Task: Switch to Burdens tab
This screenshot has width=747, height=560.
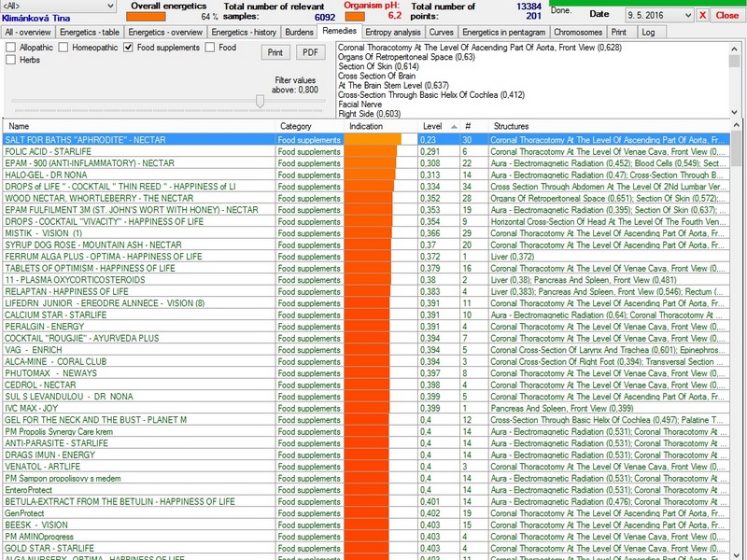Action: coord(299,32)
